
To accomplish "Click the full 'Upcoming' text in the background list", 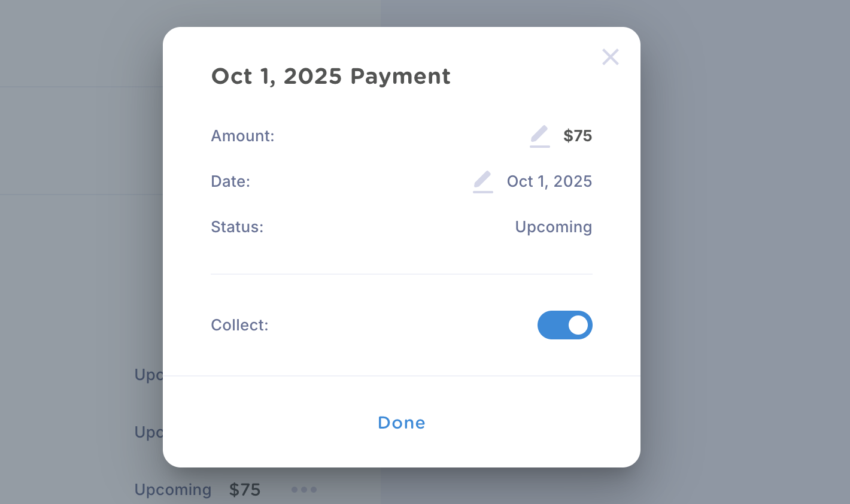I will [173, 490].
